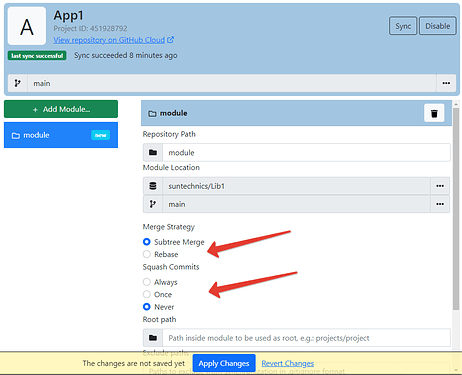Click the changes are not saved yet message
Image resolution: width=462 pixels, height=375 pixels.
click(x=134, y=363)
